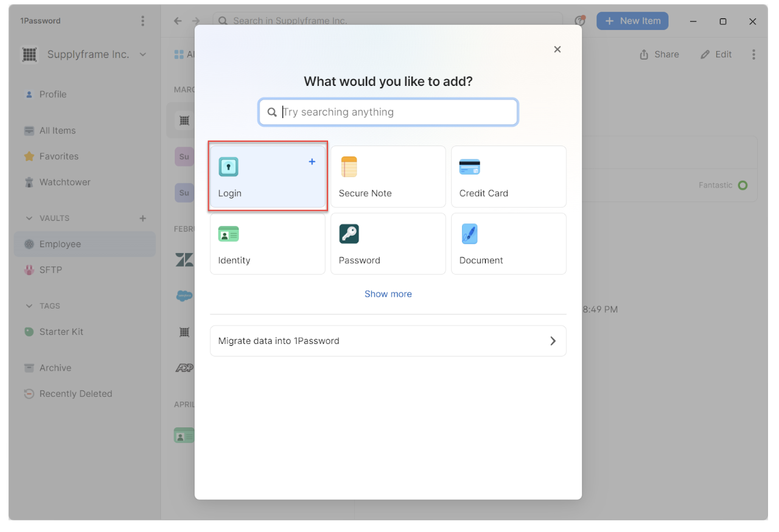Image resolution: width=779 pixels, height=532 pixels.
Task: Click the Show more link
Action: point(388,294)
